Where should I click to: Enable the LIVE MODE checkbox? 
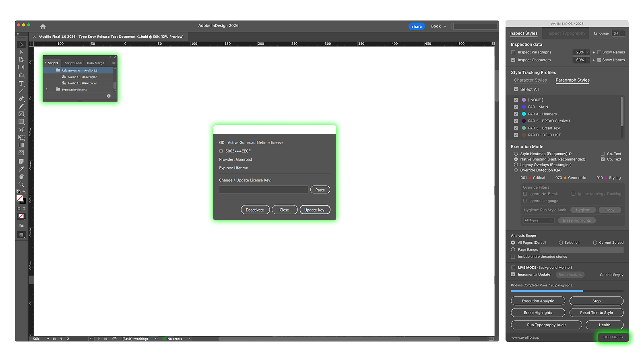click(x=513, y=267)
